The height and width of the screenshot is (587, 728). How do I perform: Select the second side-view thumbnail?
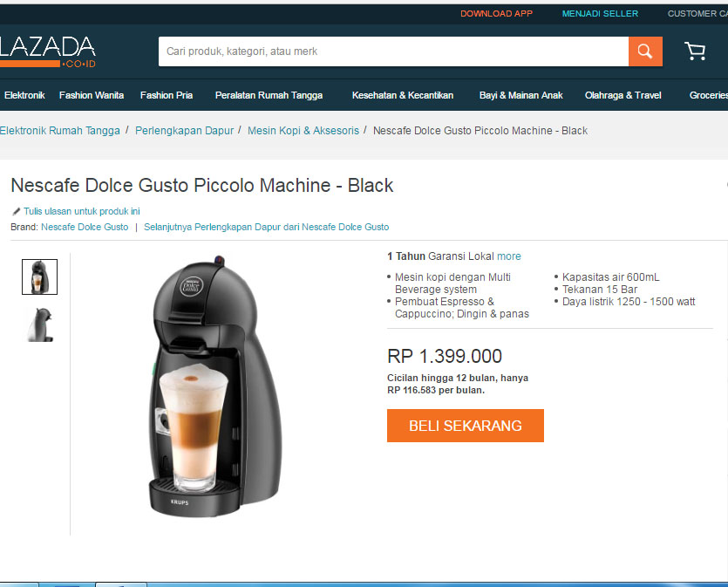tap(40, 325)
